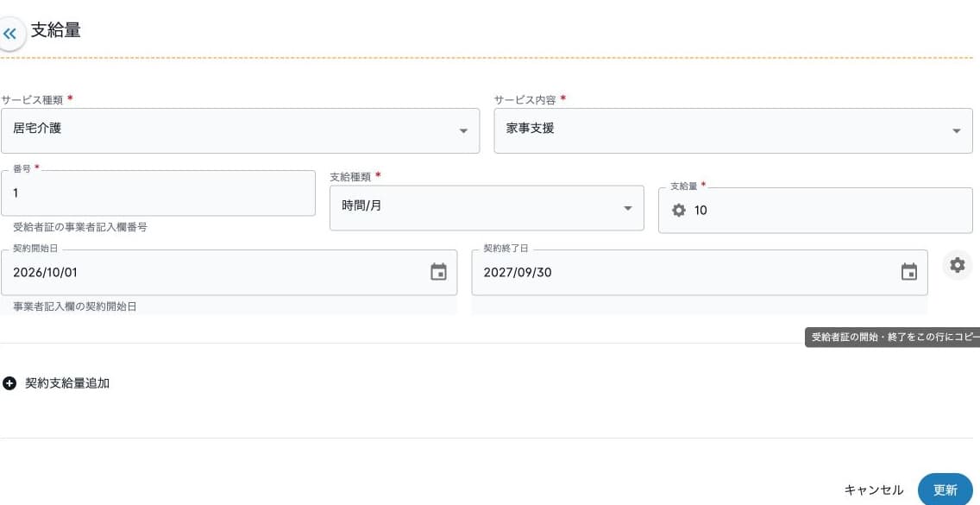Click the gear icon inside 支給量 field
980x505 pixels.
(679, 211)
